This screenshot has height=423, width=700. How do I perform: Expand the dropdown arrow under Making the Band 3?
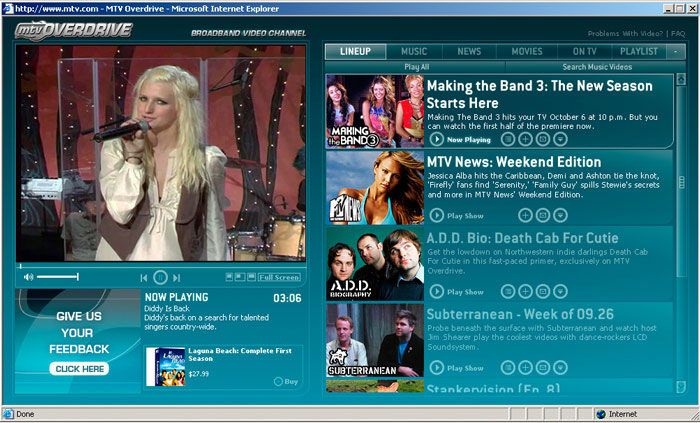[x=560, y=139]
